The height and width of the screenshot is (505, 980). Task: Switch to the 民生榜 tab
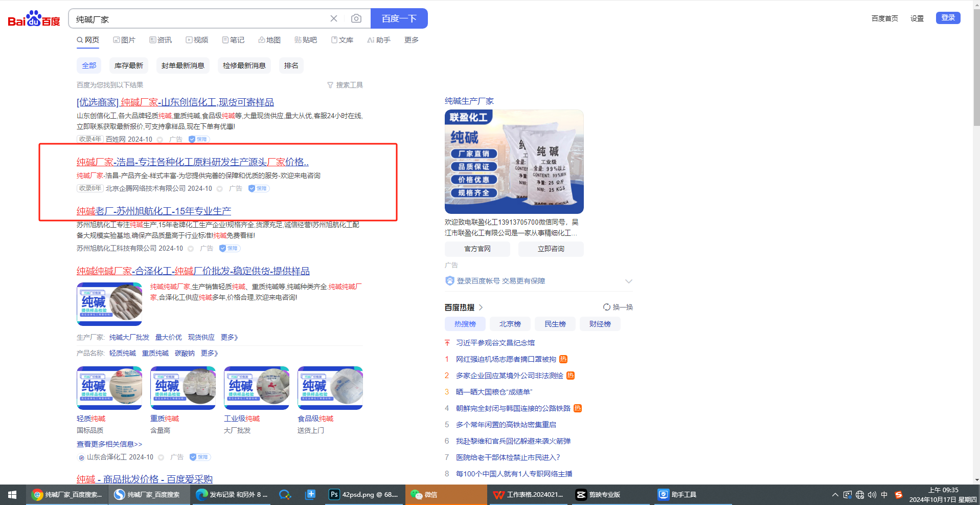[x=555, y=324]
